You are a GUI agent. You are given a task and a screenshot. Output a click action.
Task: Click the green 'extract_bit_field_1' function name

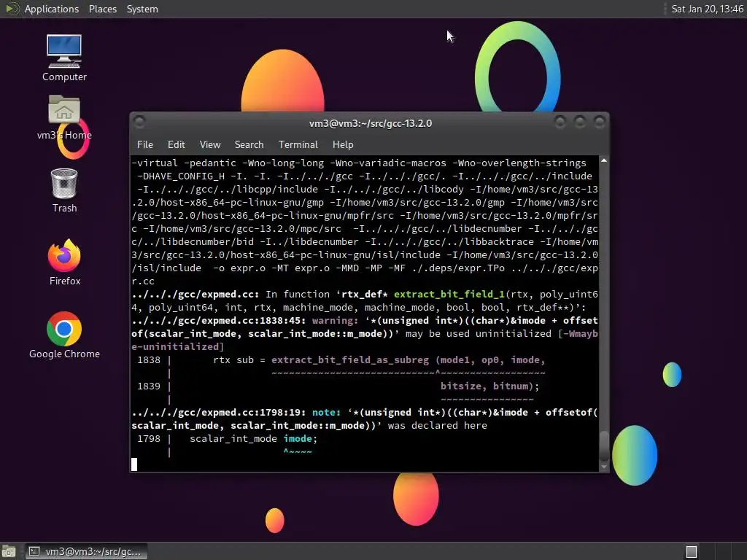click(449, 295)
